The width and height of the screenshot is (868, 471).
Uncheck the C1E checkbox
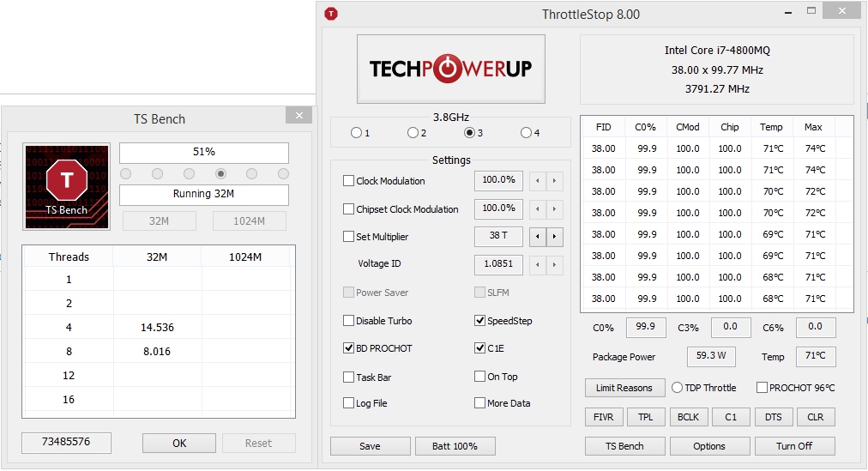click(480, 348)
